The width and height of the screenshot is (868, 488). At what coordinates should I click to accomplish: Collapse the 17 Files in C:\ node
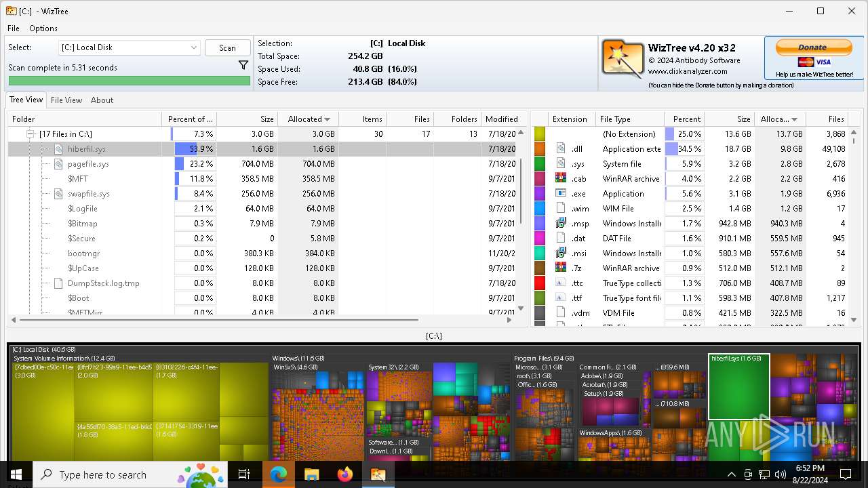[x=31, y=134]
